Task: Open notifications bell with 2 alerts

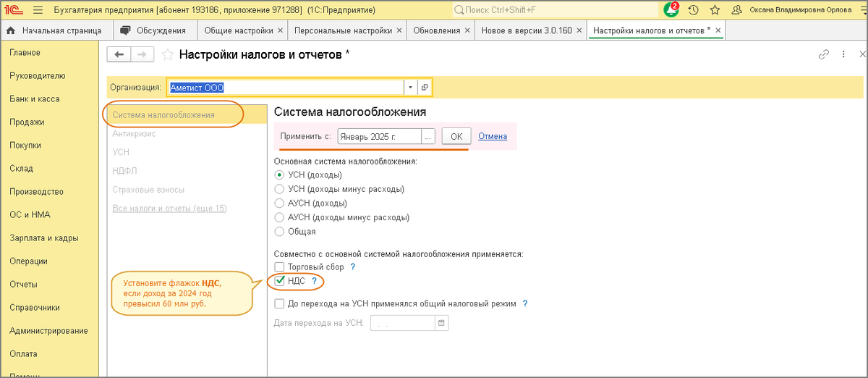Action: click(671, 10)
